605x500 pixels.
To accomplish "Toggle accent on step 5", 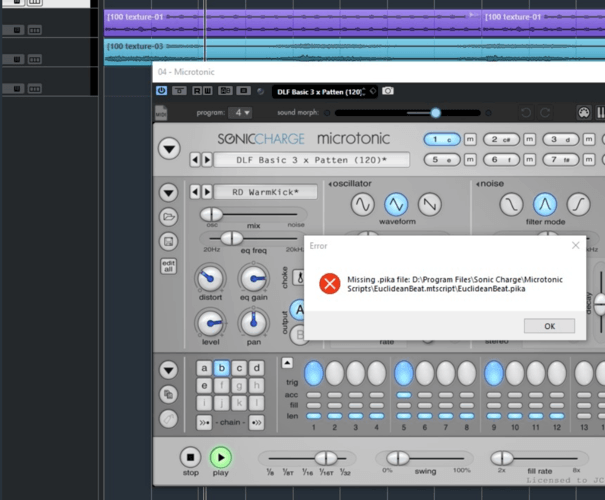I will click(404, 395).
